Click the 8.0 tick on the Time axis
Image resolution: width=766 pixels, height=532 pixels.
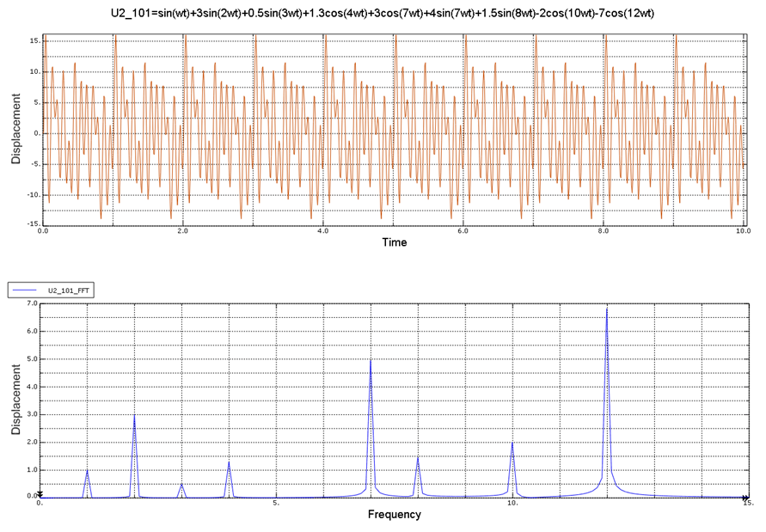pos(603,230)
